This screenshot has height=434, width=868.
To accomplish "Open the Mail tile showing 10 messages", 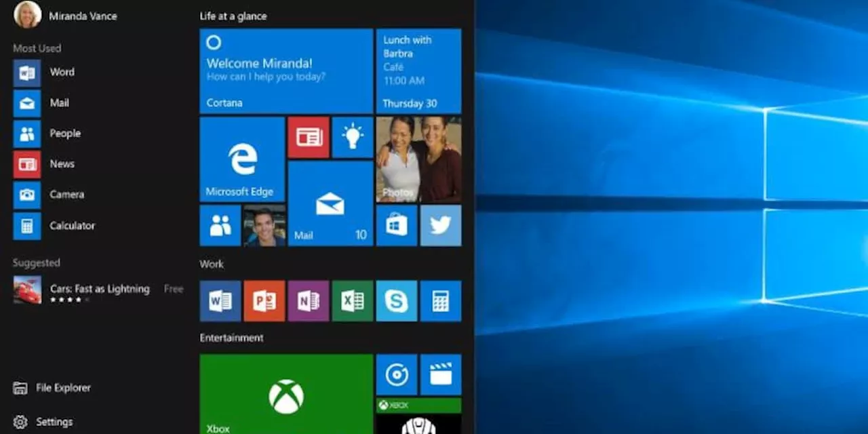I will [x=330, y=203].
